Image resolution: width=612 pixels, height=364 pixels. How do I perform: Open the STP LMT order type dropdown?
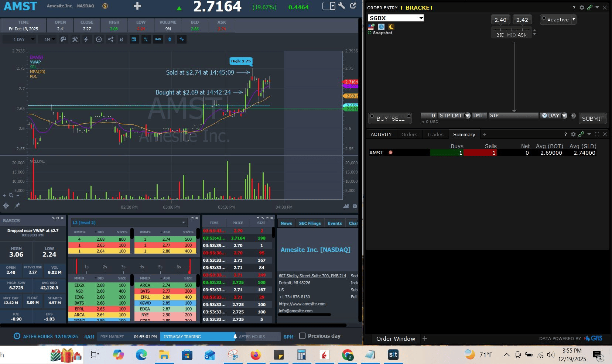coord(467,116)
